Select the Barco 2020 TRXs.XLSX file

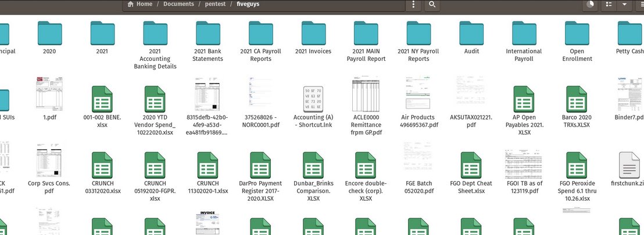(577, 99)
